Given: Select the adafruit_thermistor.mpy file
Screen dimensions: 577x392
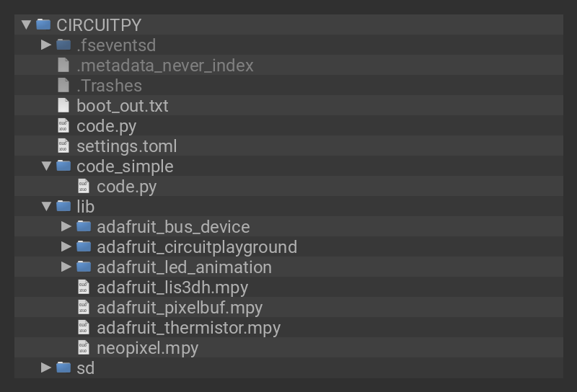Looking at the screenshot, I should click(188, 327).
